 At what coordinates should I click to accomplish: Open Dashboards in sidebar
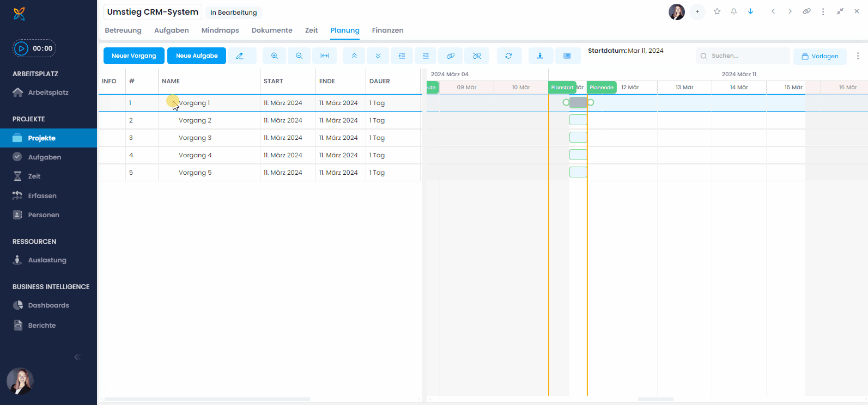click(x=48, y=305)
